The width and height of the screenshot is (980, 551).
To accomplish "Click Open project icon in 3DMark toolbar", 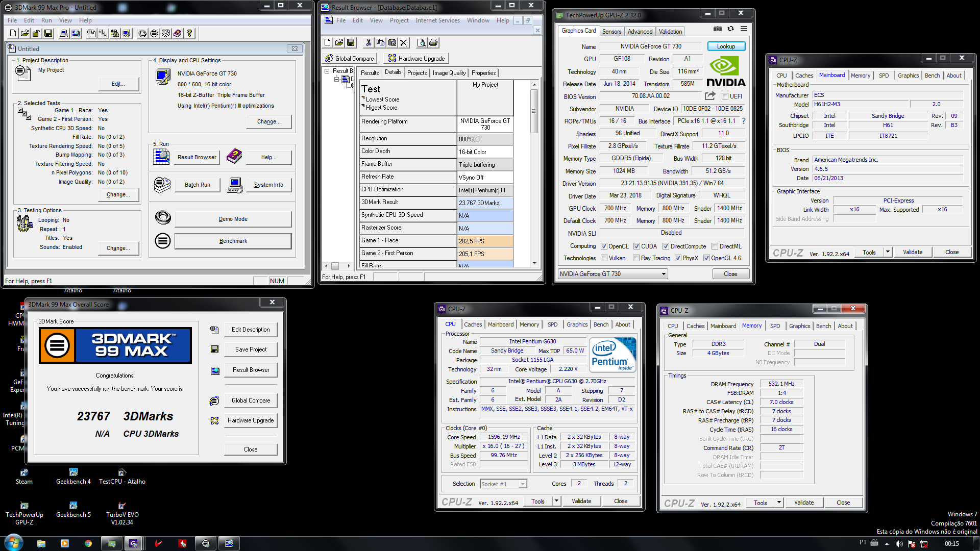I will 24,33.
